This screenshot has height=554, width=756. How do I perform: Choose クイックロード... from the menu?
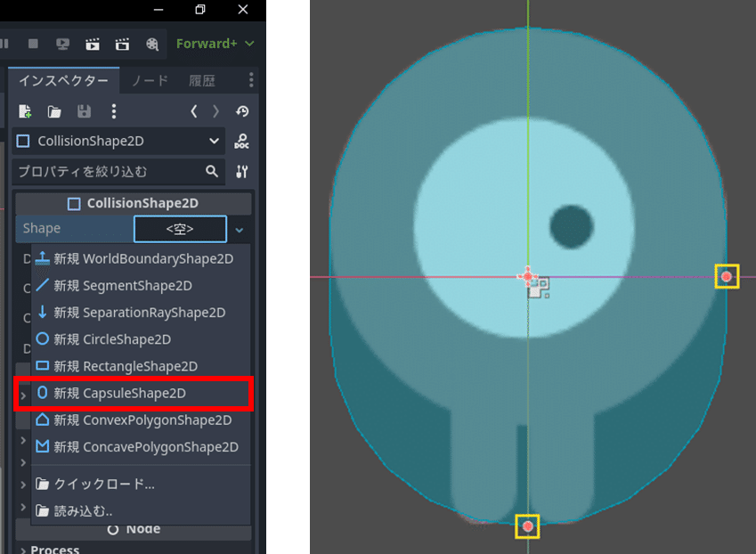point(141,484)
